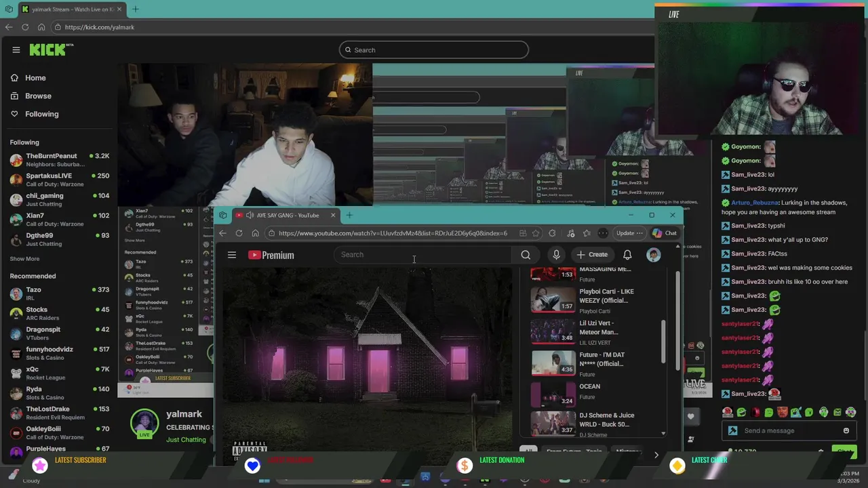
Task: Play DJ Scheme & Juice WRLD video
Action: pyautogui.click(x=593, y=424)
